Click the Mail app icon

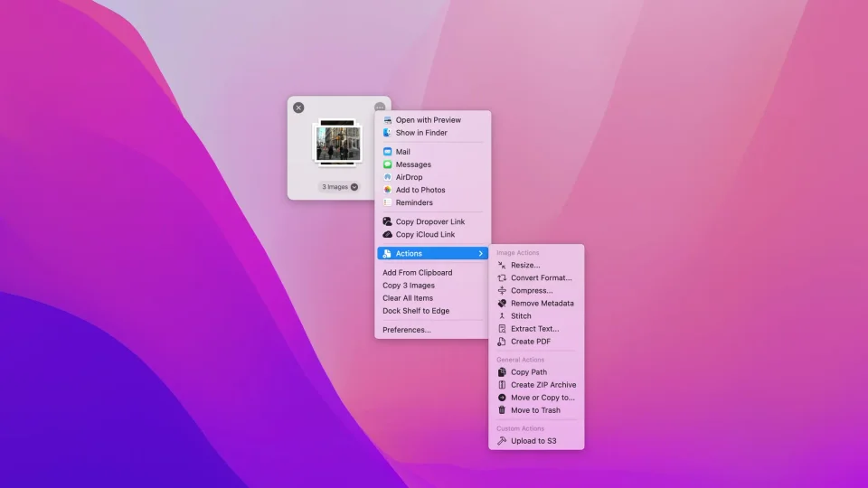388,152
